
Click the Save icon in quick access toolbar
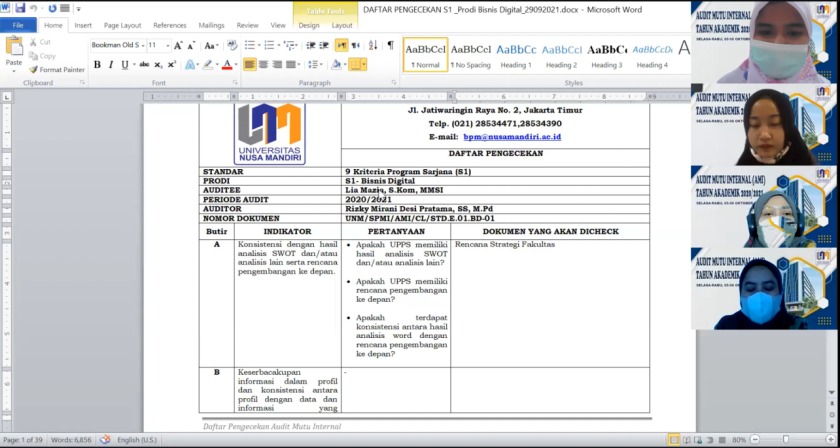click(x=20, y=8)
